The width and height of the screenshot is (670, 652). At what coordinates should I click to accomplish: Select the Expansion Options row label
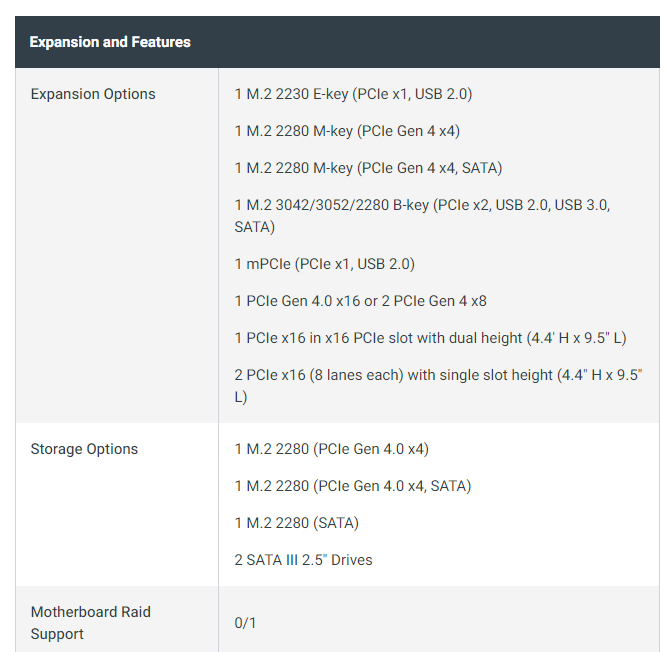[x=93, y=94]
